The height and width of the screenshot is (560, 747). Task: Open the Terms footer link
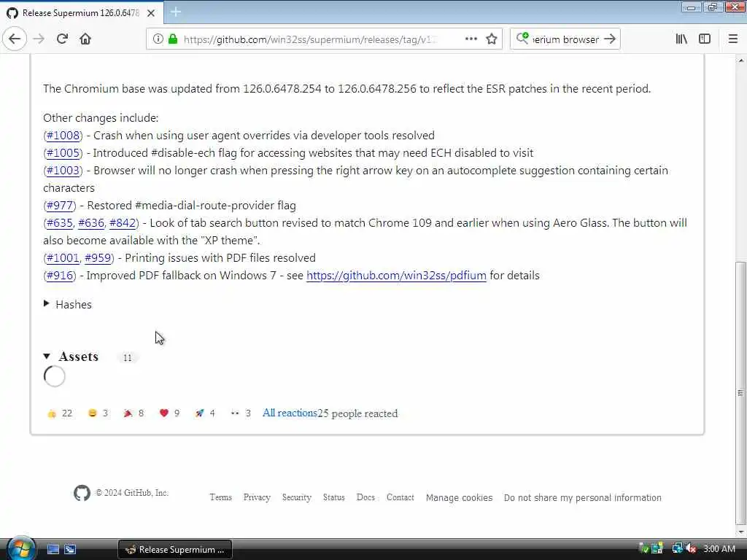tap(220, 497)
